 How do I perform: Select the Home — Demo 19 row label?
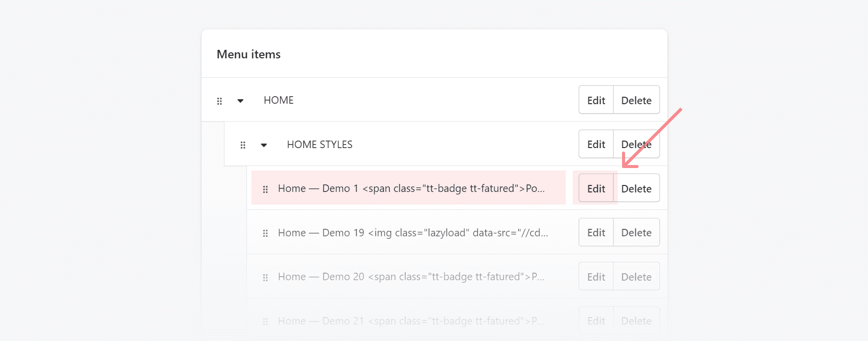[413, 233]
